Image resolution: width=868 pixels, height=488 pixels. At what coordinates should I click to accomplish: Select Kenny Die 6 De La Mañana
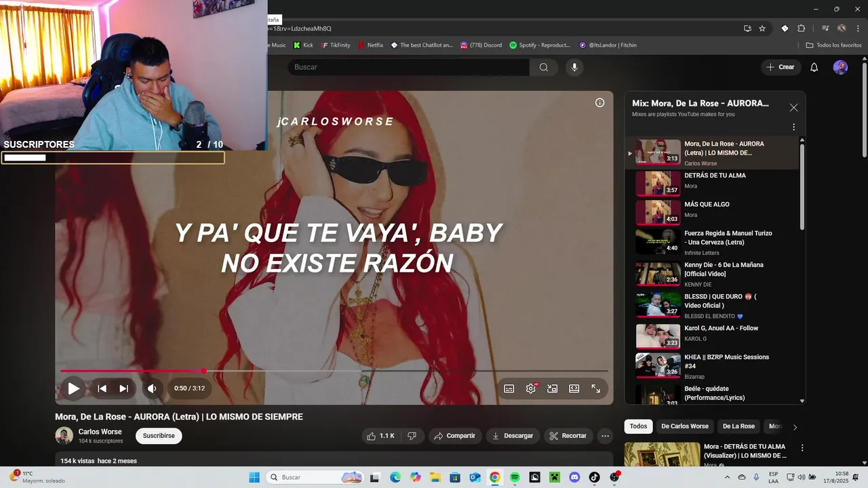click(711, 274)
